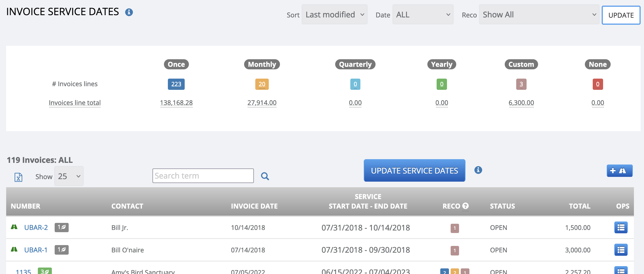The height and width of the screenshot is (274, 644).
Task: Click the RECO help question mark icon
Action: click(465, 206)
